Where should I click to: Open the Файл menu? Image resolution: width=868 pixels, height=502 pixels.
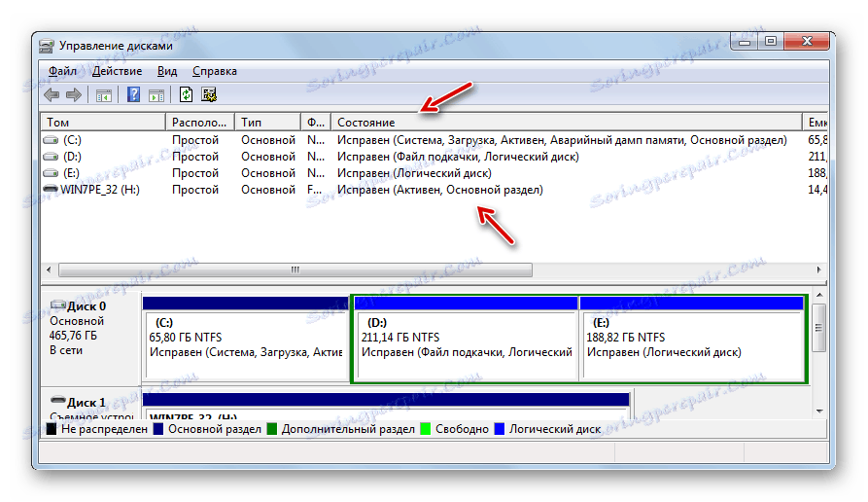[62, 71]
